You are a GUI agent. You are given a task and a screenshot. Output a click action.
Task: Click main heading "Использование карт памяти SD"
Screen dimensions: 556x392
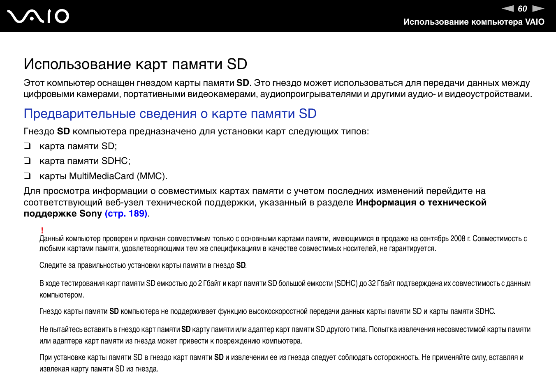135,64
